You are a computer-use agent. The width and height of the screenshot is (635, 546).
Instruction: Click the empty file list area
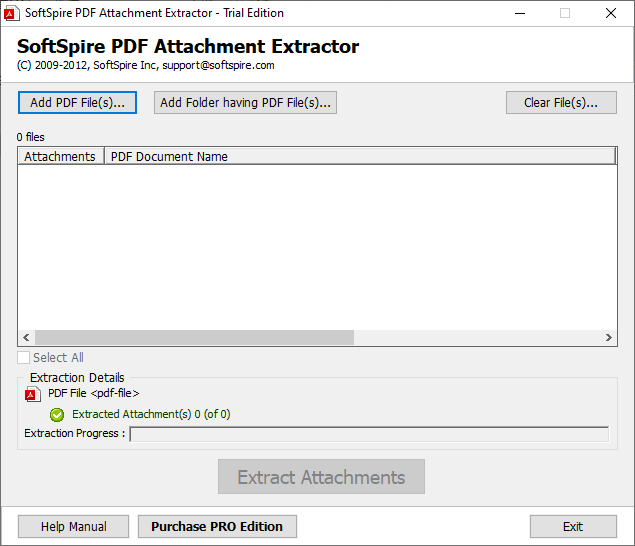click(316, 247)
